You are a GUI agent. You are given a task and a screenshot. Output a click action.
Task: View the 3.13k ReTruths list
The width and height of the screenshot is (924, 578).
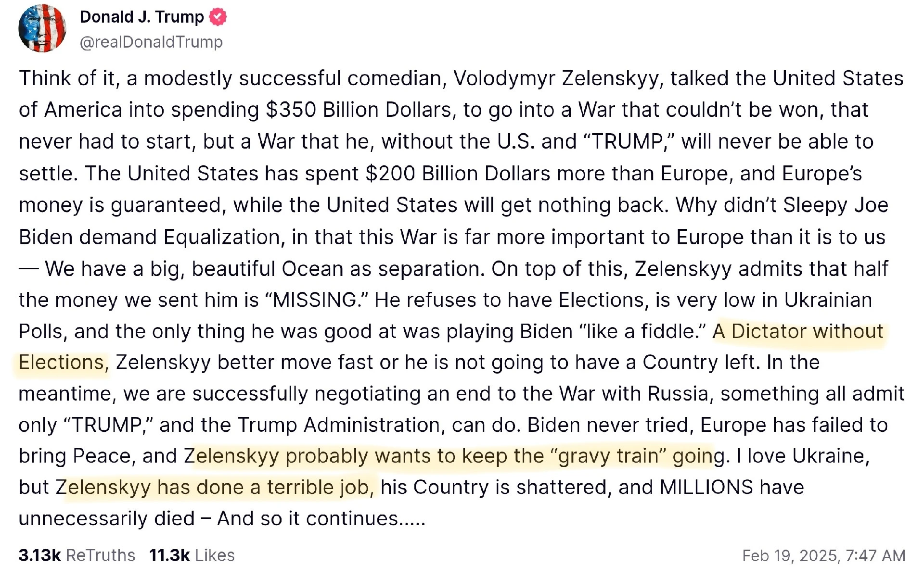point(77,555)
